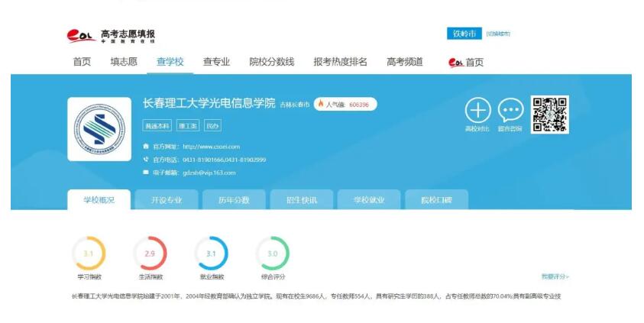Switch to the 开设专业 tab
This screenshot has width=644, height=323.
(x=167, y=200)
